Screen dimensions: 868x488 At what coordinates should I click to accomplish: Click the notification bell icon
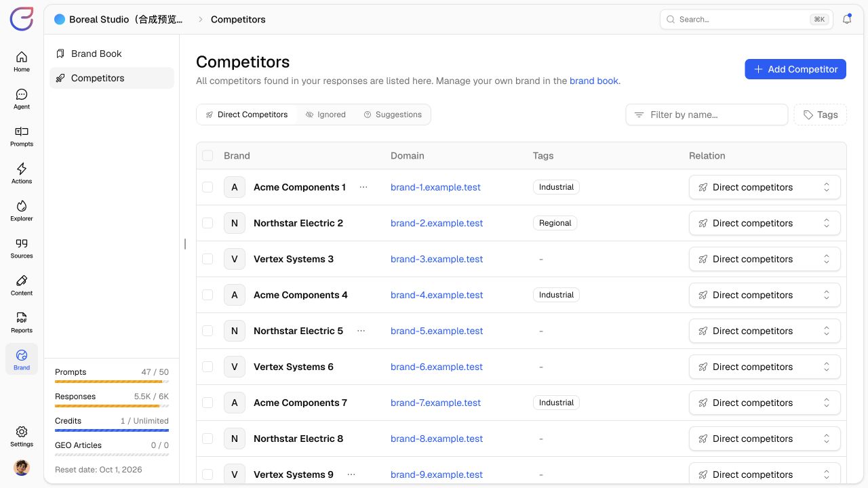(x=847, y=20)
